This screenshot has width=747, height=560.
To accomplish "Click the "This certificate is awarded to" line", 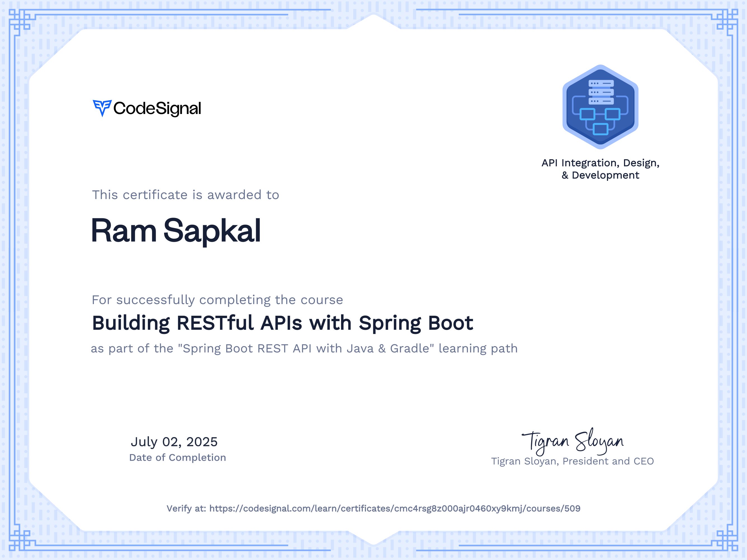I will pyautogui.click(x=185, y=195).
